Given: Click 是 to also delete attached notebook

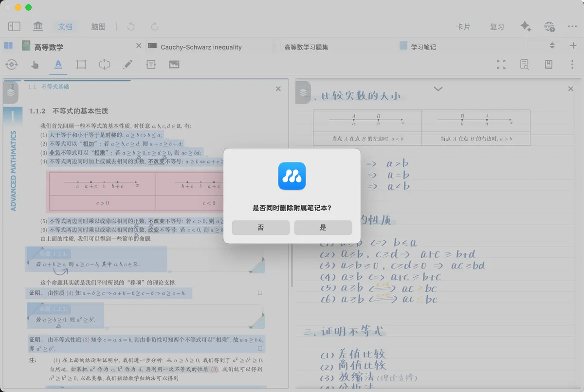Looking at the screenshot, I should [x=323, y=228].
